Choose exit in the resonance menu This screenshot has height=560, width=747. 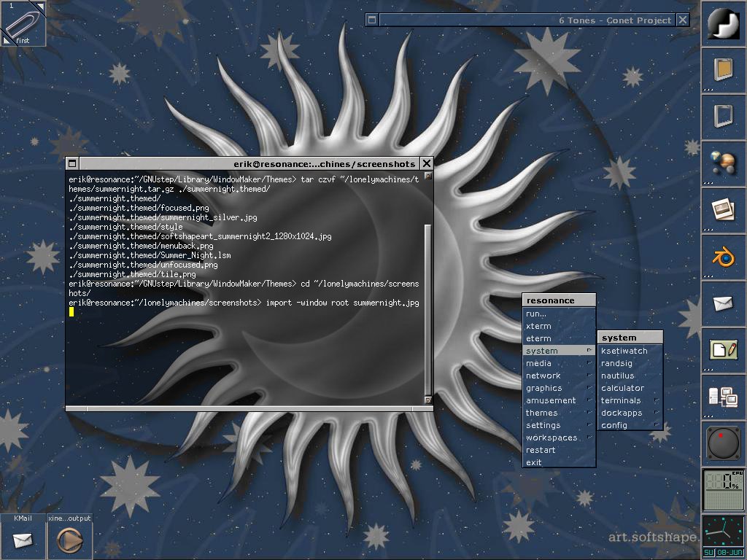(560, 462)
